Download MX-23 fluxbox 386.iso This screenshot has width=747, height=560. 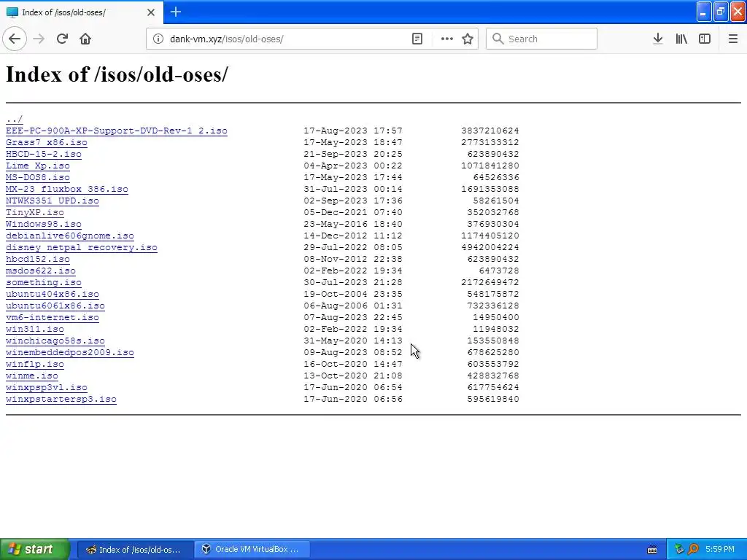[x=67, y=189]
